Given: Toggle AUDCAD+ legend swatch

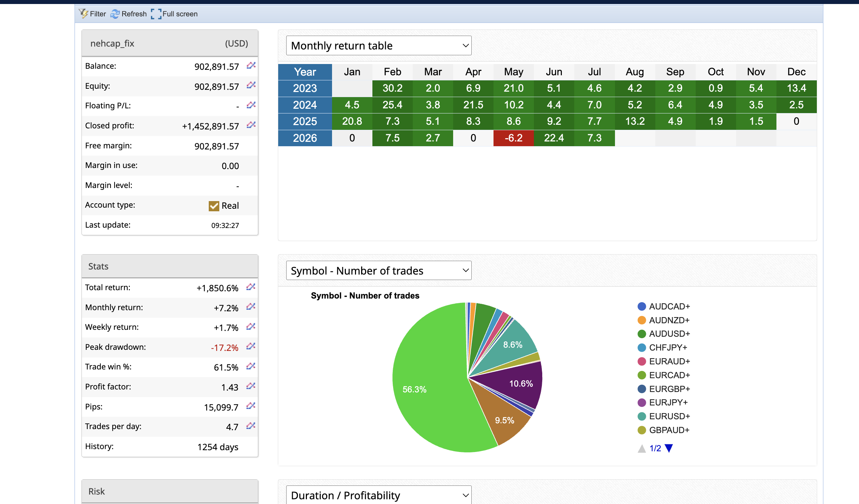Looking at the screenshot, I should pyautogui.click(x=642, y=307).
